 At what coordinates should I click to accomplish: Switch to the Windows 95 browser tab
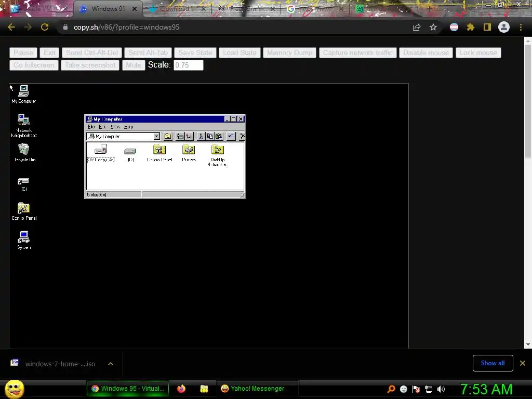click(x=108, y=9)
